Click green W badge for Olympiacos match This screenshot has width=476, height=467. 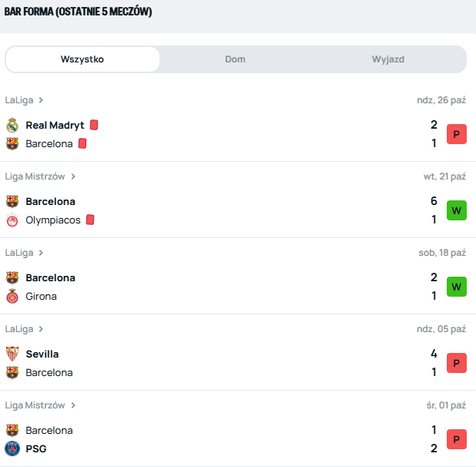457,210
